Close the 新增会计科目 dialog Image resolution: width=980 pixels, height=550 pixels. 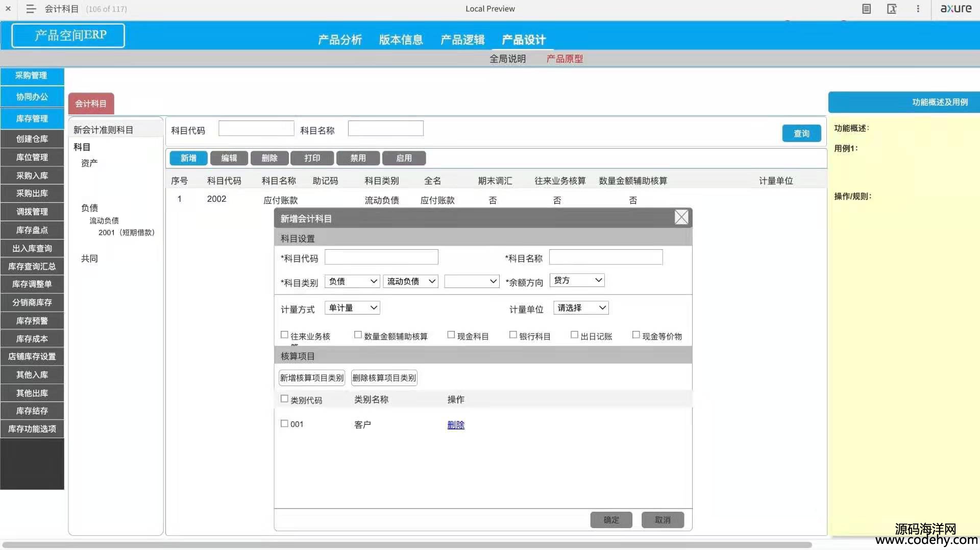click(x=681, y=218)
